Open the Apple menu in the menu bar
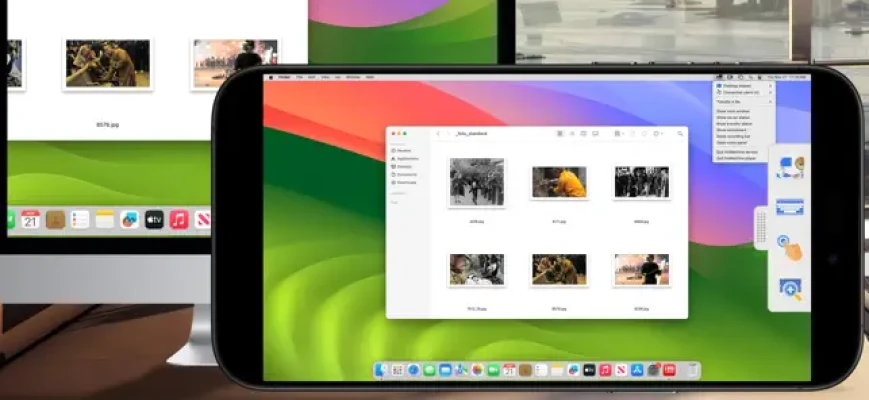Screen dimensions: 869x400 pyautogui.click(x=270, y=76)
